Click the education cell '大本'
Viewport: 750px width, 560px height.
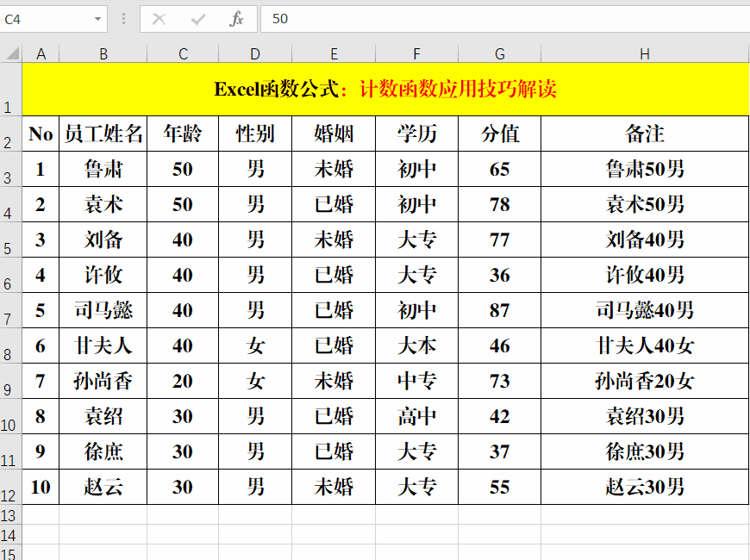[x=416, y=345]
